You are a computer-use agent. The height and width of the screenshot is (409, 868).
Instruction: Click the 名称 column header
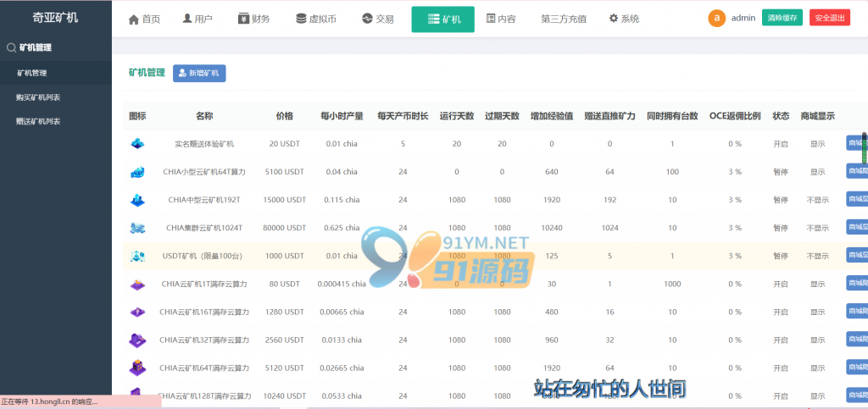[x=204, y=117]
